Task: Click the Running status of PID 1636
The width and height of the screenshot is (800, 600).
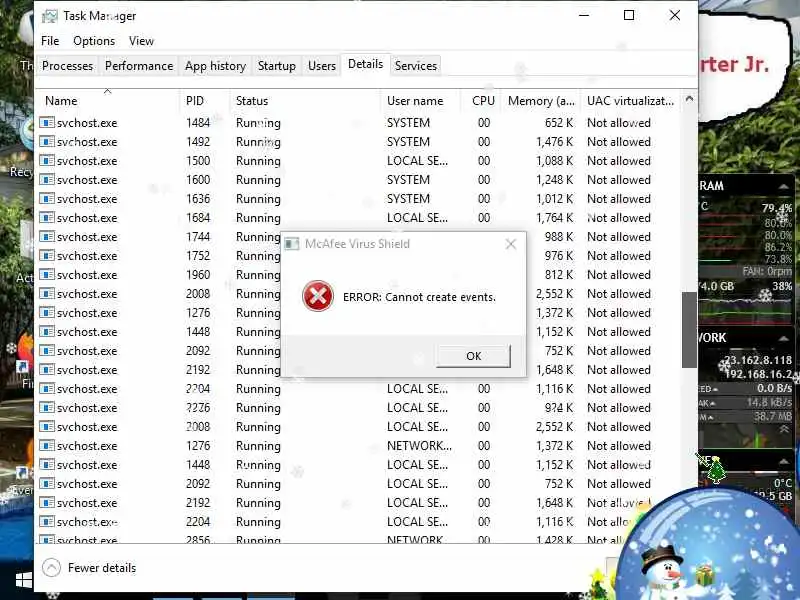Action: (x=258, y=198)
